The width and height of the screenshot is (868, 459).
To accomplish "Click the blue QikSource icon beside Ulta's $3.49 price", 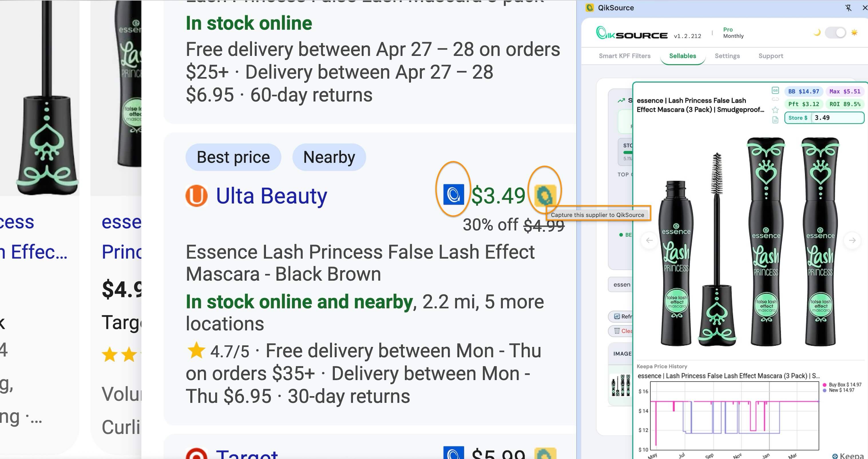I will click(x=454, y=195).
